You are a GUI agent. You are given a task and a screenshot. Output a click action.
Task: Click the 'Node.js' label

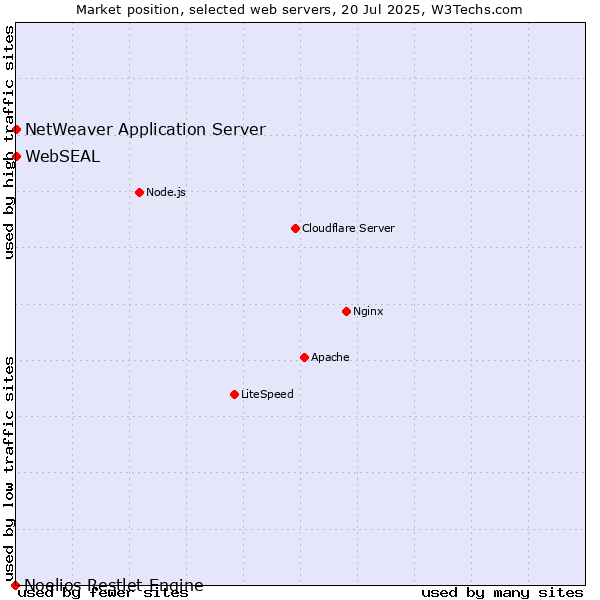[x=166, y=192]
